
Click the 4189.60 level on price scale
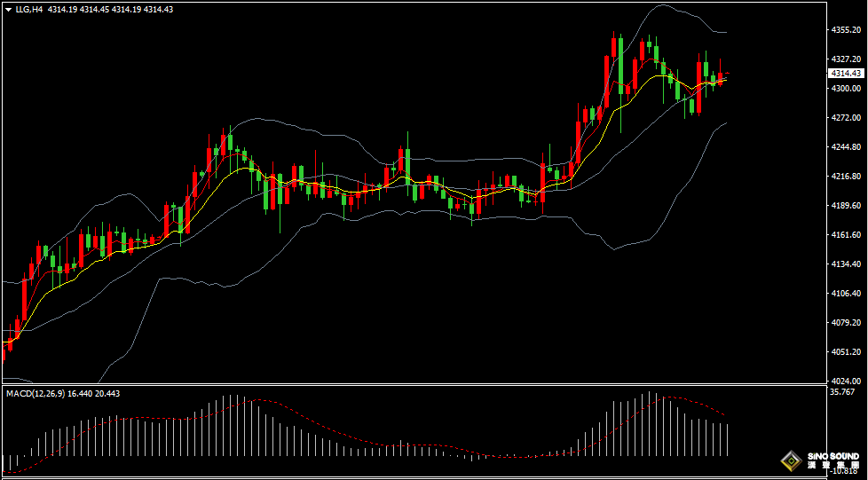point(845,206)
